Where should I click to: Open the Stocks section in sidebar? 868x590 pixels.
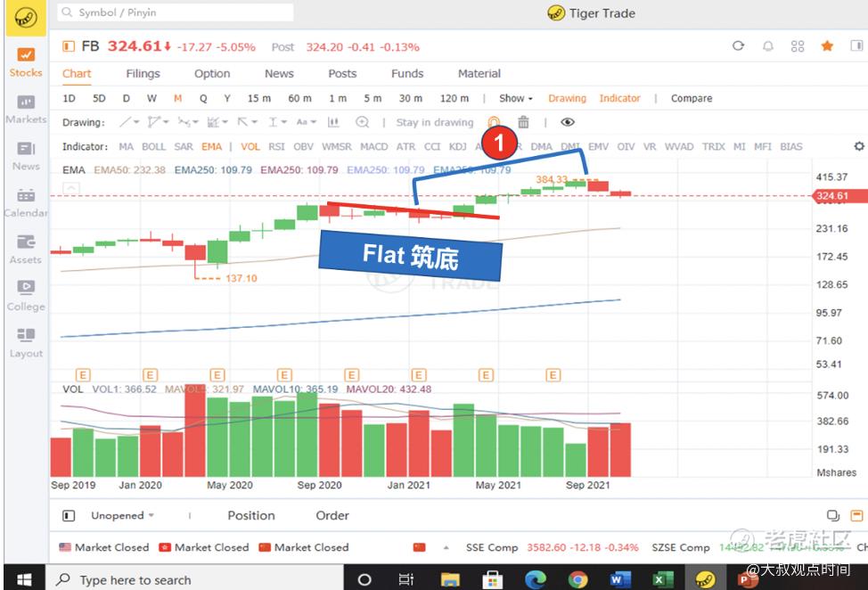click(x=26, y=62)
